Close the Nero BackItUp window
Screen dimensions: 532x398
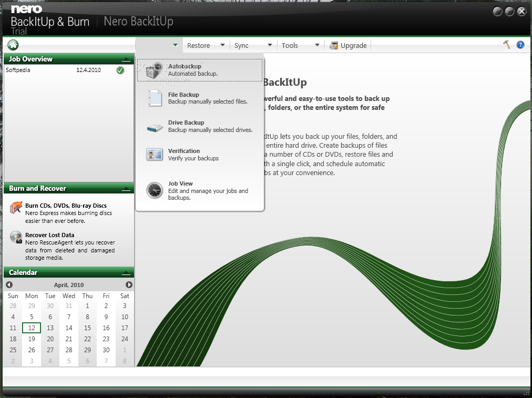point(522,11)
